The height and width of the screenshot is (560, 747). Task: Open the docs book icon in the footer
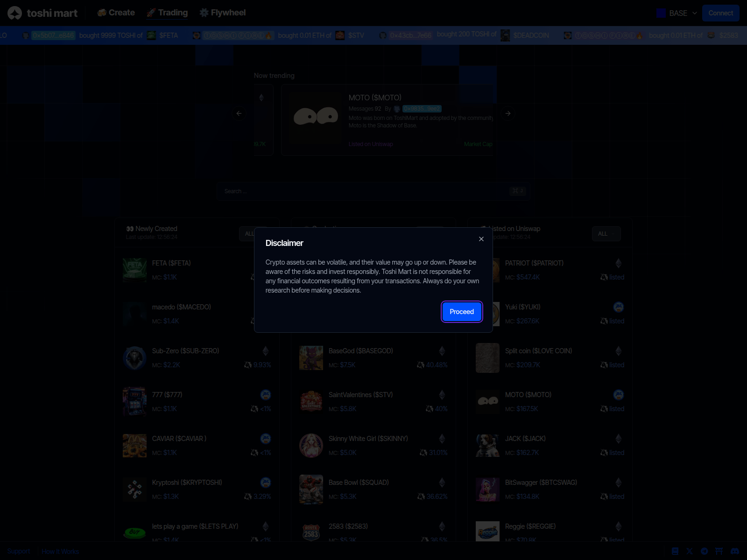675,551
